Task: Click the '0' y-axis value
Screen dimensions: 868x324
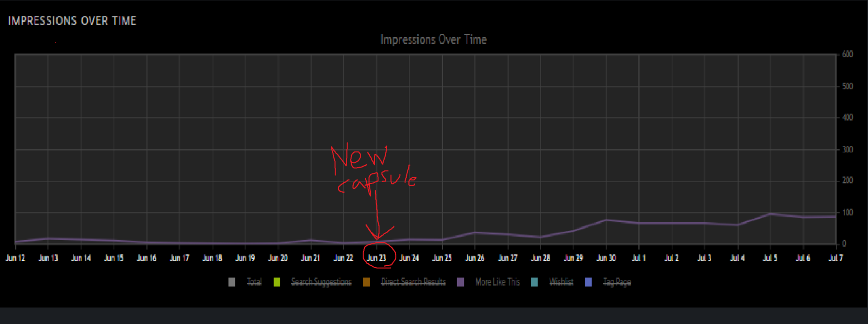Action: (x=844, y=244)
